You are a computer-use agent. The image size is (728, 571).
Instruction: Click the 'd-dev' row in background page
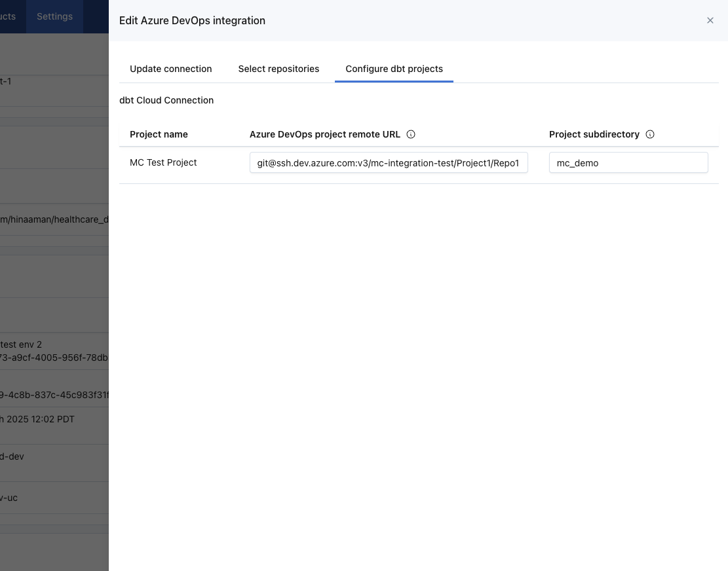(x=12, y=456)
